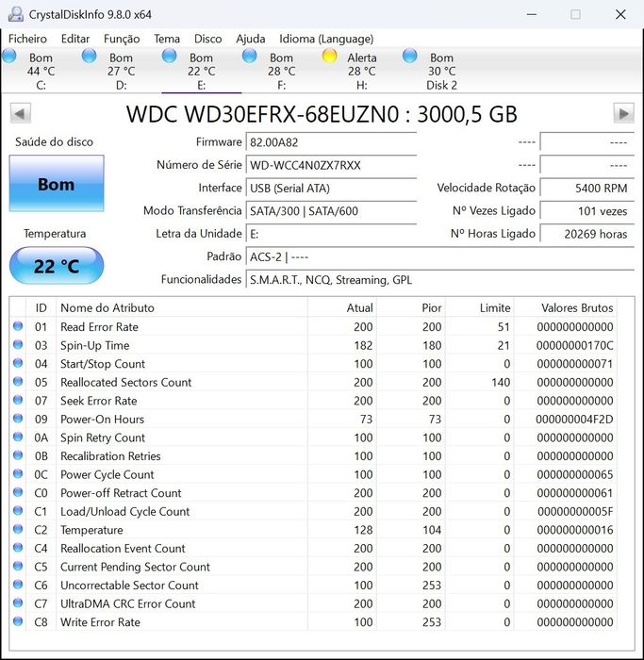Click the Limite column header
This screenshot has width=644, height=660.
point(479,307)
